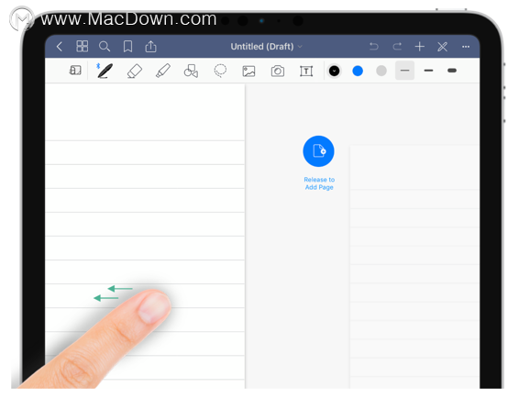Toggle the toolbar with the pen-cross icon

[x=443, y=47]
